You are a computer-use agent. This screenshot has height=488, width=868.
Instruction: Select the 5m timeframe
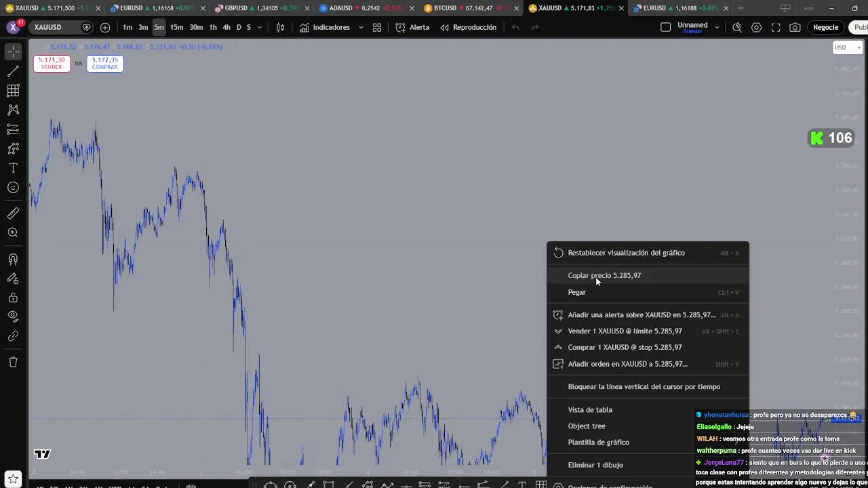coord(159,27)
